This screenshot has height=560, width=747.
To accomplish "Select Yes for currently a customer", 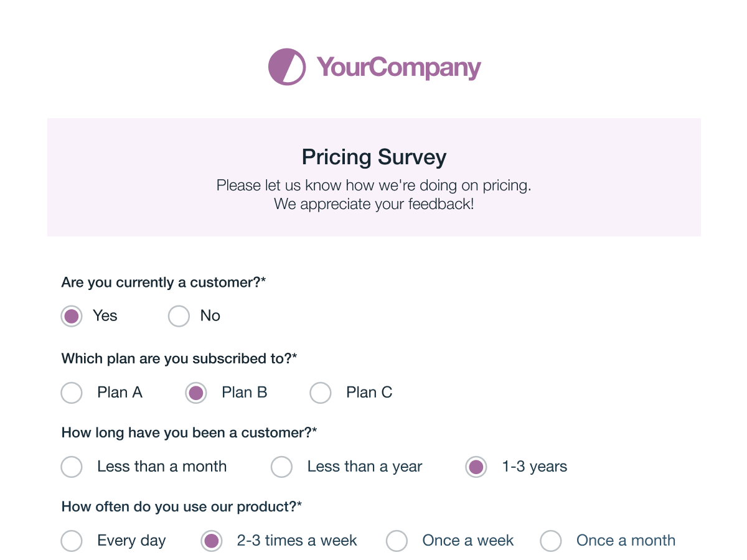I will 72,316.
